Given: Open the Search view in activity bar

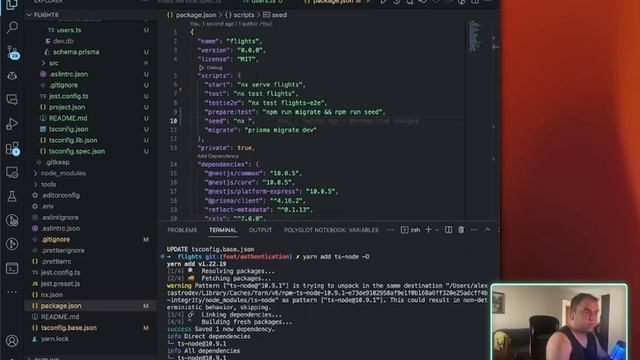Looking at the screenshot, I should [12, 27].
